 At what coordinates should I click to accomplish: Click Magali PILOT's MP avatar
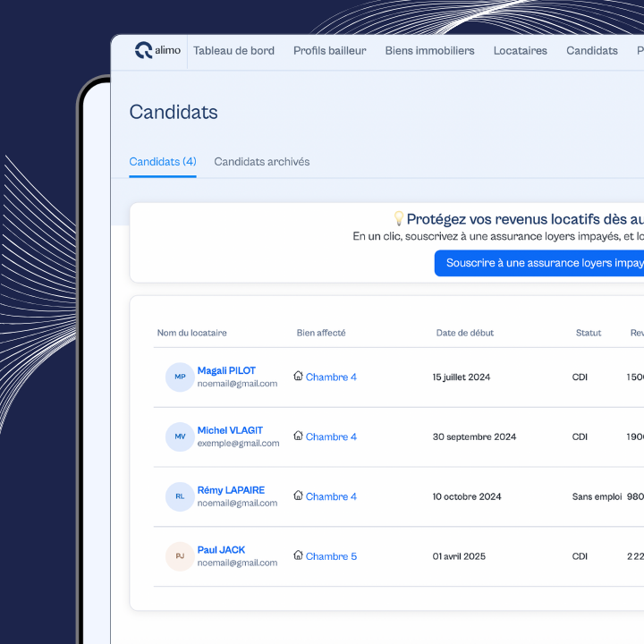coord(180,377)
